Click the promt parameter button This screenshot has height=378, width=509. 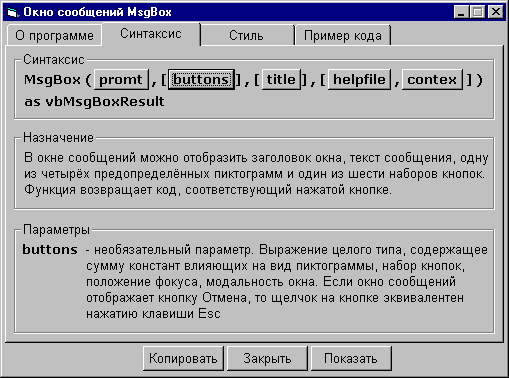121,80
